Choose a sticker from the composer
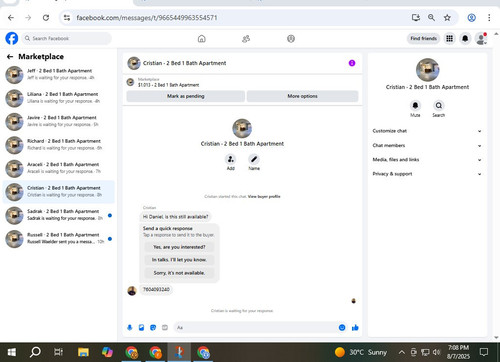The height and width of the screenshot is (362, 500). pos(153,328)
